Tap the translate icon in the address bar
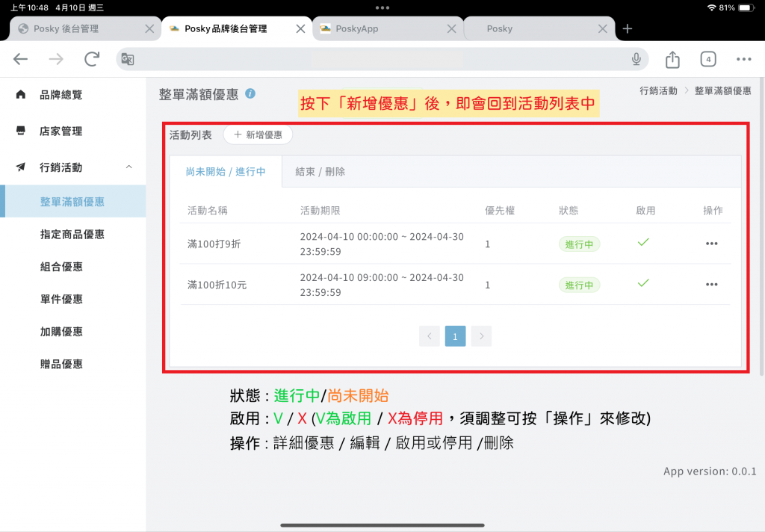 point(127,59)
